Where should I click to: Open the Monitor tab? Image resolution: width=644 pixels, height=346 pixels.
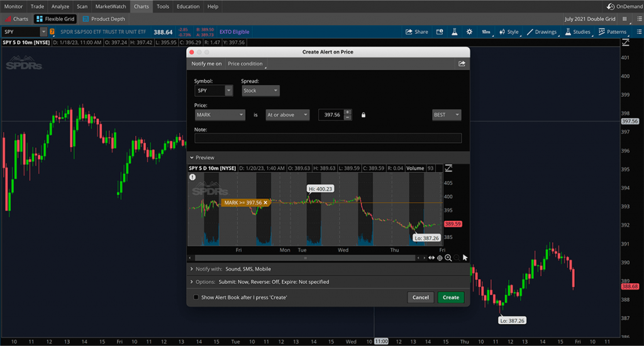pos(14,6)
